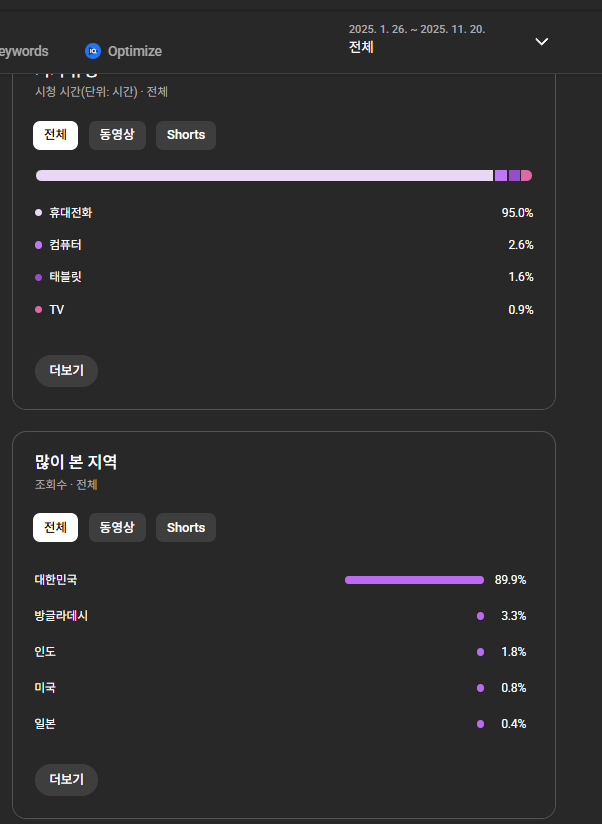Expand the date range chevron arrow
Screen dimensions: 602x824
(x=542, y=42)
